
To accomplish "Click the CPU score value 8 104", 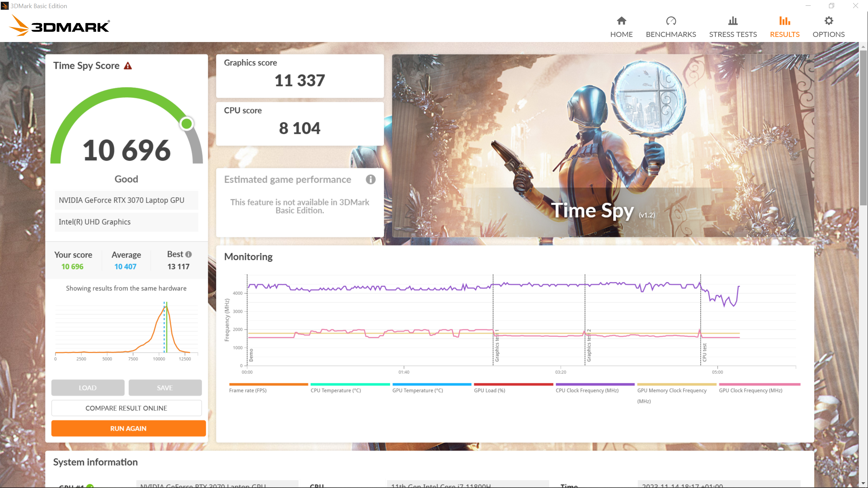I will tap(300, 128).
